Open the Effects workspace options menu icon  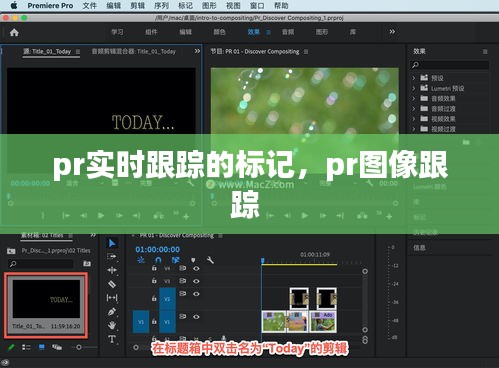(268, 32)
